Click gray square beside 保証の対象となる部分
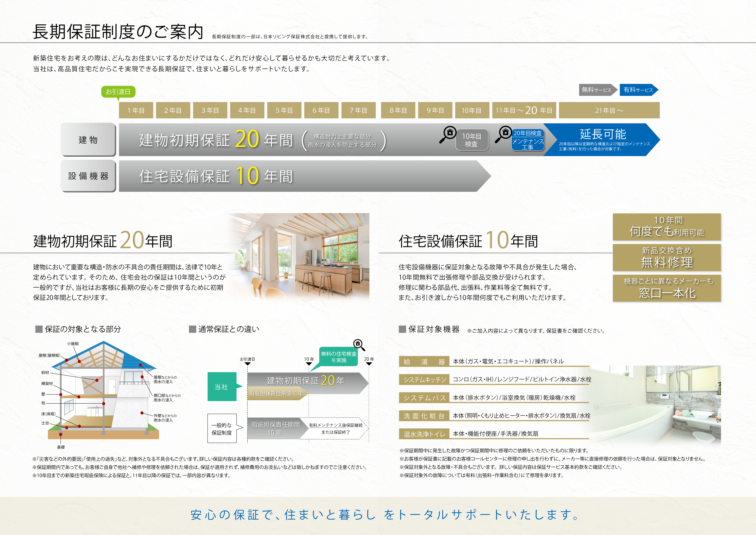Image resolution: width=756 pixels, height=535 pixels. (x=39, y=329)
